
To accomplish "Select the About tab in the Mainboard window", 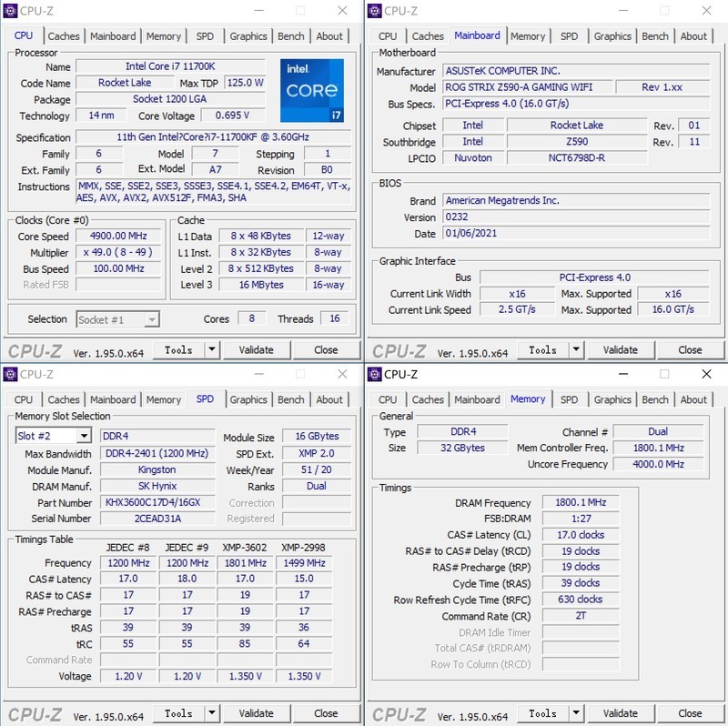I will [x=694, y=36].
